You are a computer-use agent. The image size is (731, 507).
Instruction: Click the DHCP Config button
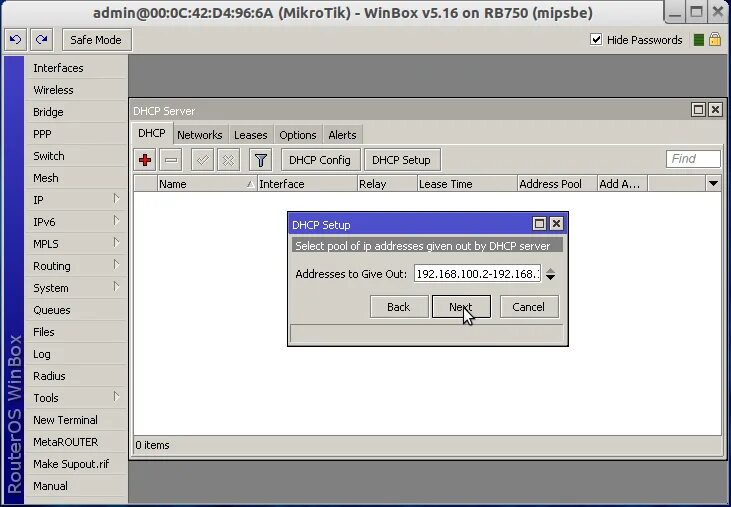pyautogui.click(x=320, y=160)
